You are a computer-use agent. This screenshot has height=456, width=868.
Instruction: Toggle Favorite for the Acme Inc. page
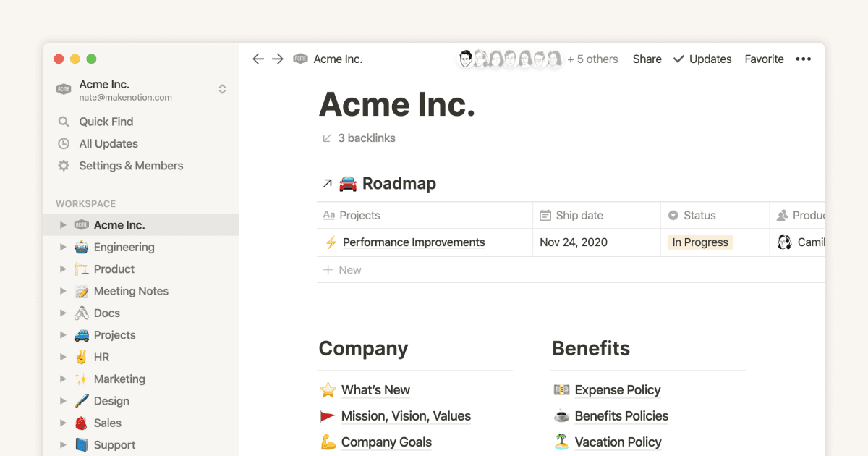pyautogui.click(x=764, y=59)
